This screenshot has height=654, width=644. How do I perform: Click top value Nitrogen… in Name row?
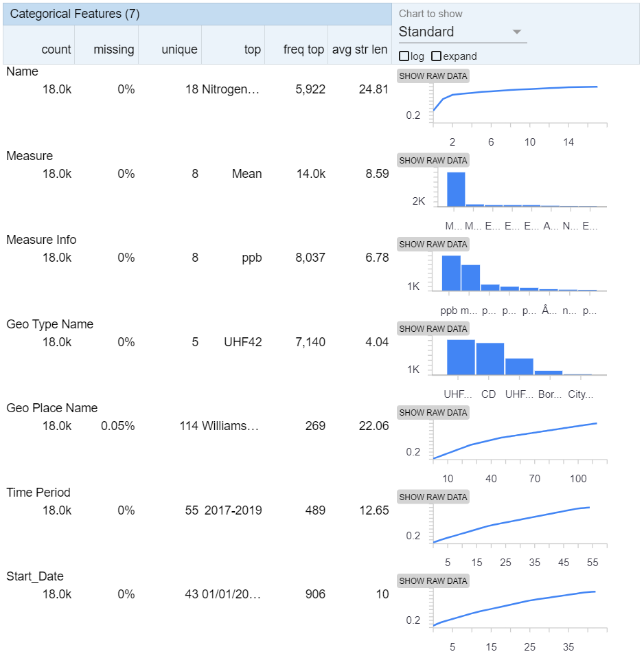[x=231, y=89]
